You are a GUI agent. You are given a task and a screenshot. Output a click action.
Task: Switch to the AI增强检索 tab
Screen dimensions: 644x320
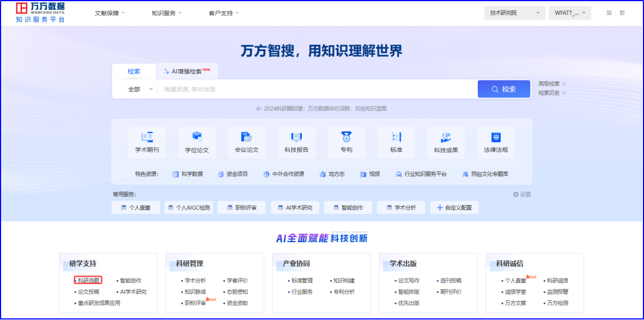click(x=187, y=71)
